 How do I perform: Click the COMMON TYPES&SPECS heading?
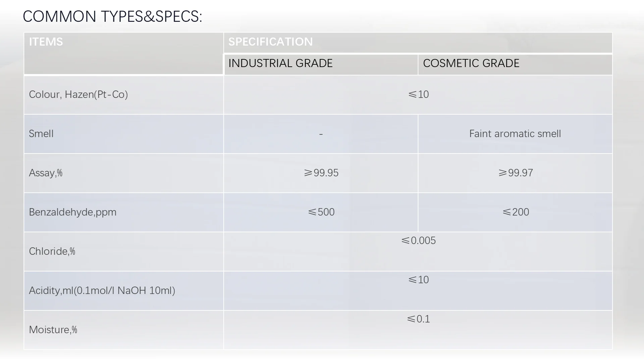[112, 16]
